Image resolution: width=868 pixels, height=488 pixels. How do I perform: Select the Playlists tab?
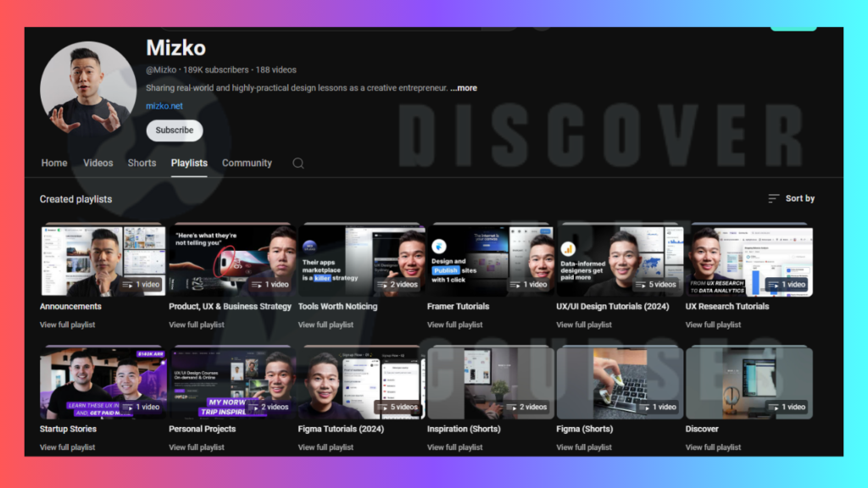[x=189, y=164]
